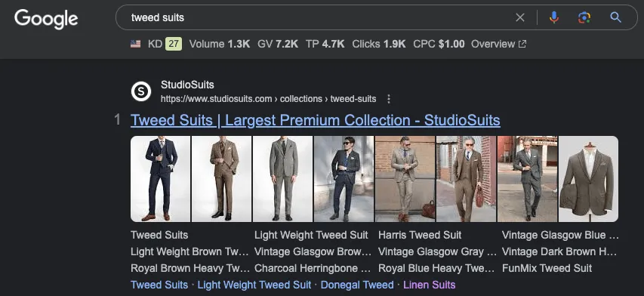
Task: Open the three-dot menu beside StudioSuits URL
Action: coord(389,99)
